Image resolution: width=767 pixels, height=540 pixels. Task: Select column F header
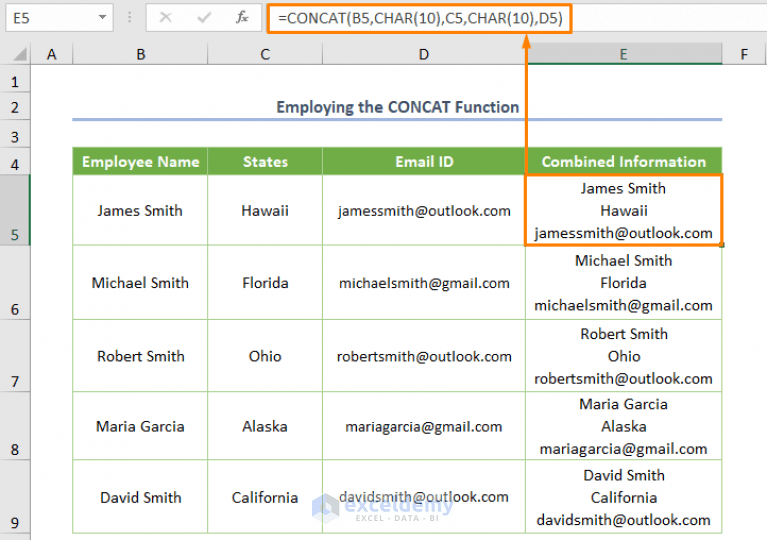coord(744,54)
